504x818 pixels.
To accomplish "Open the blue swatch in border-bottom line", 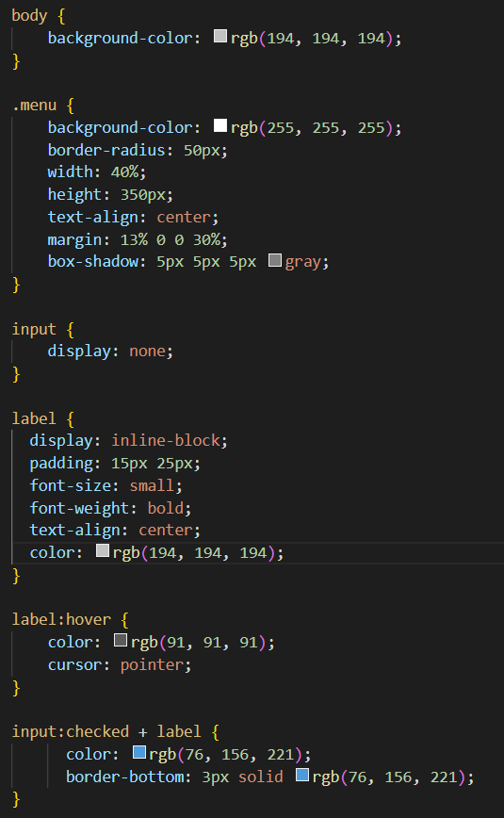I will (302, 776).
